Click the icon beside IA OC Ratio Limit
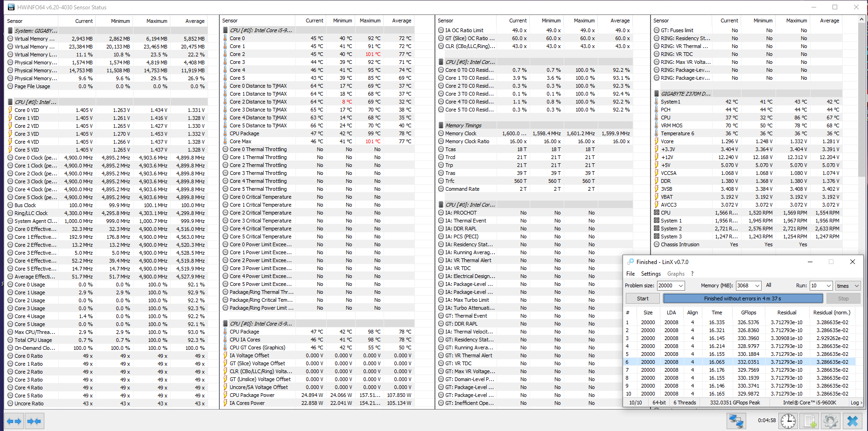This screenshot has width=868, height=431. pos(441,30)
